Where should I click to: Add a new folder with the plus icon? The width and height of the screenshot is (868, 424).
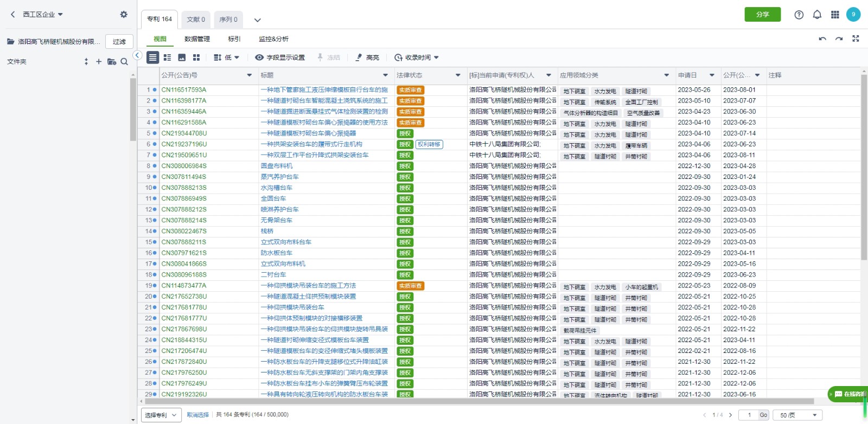tap(99, 62)
